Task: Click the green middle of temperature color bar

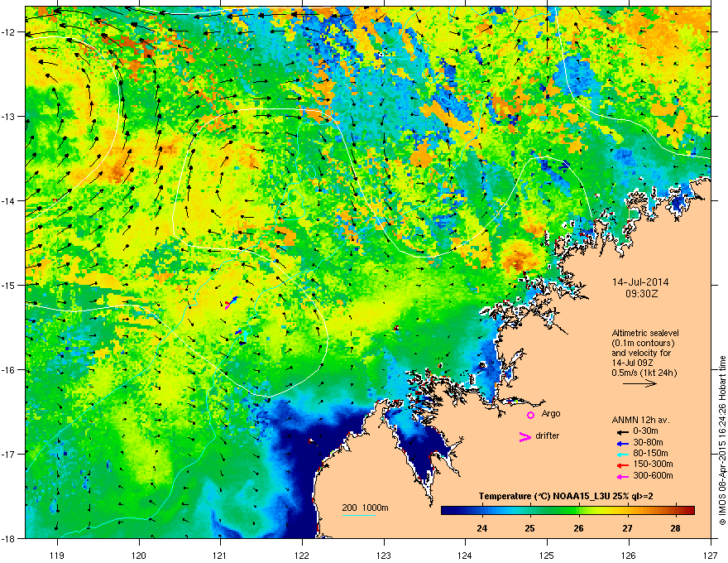Action: tap(568, 510)
